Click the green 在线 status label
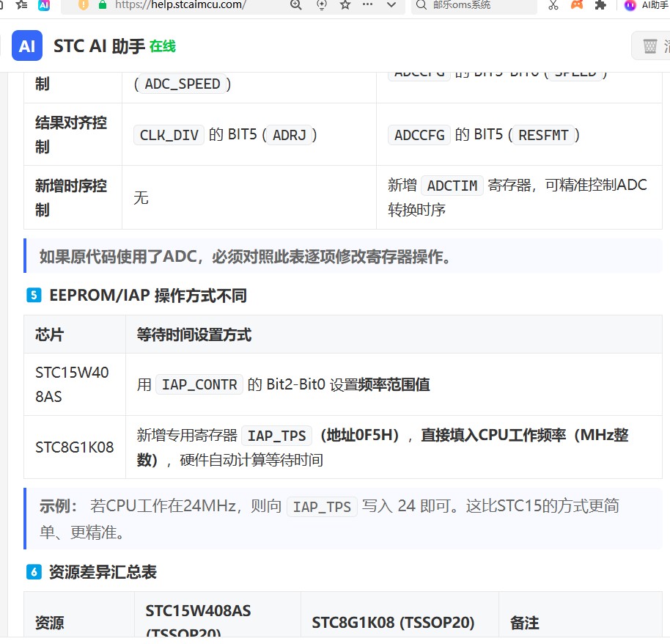The width and height of the screenshot is (670, 644). [x=163, y=46]
